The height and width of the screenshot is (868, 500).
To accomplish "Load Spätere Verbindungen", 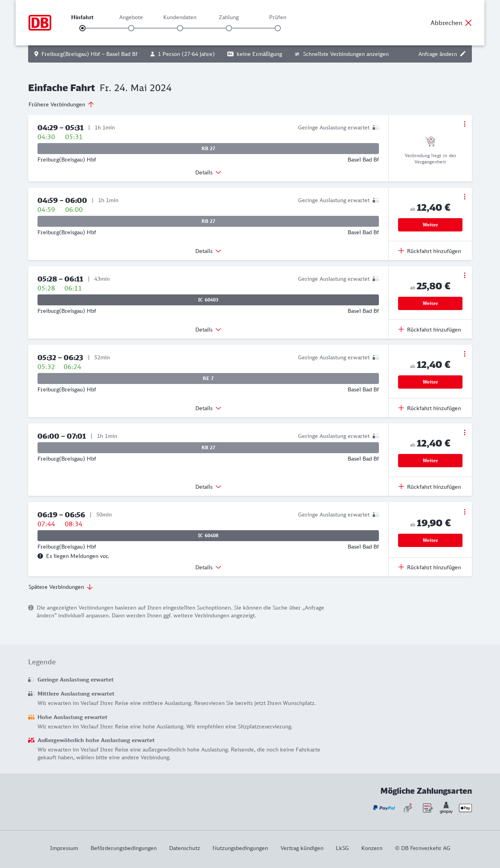I will click(61, 587).
